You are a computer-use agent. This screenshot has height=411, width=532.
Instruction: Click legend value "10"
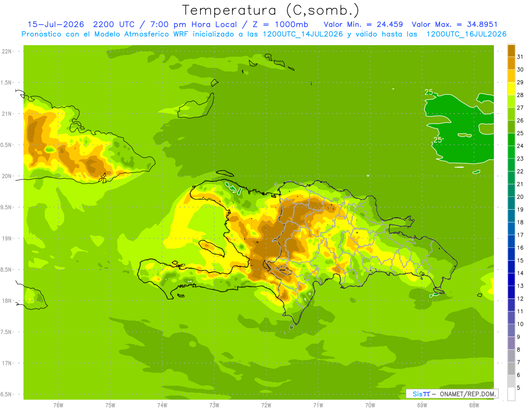pos(520,324)
